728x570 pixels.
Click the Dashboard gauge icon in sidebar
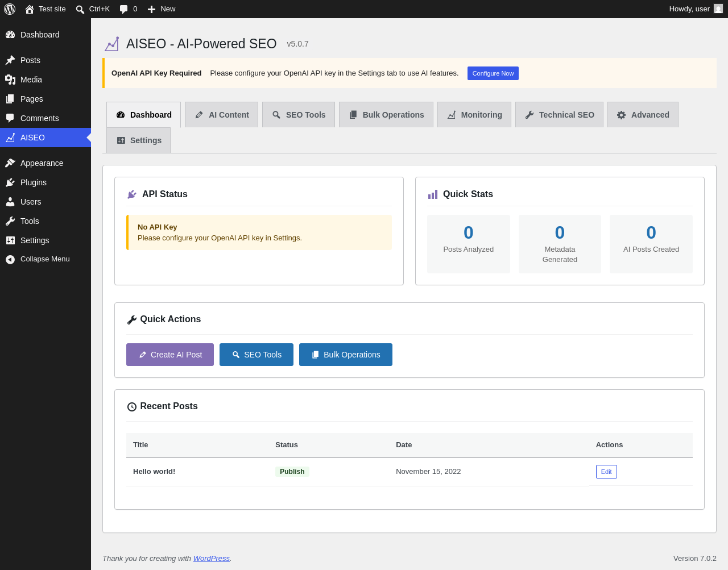pyautogui.click(x=10, y=35)
